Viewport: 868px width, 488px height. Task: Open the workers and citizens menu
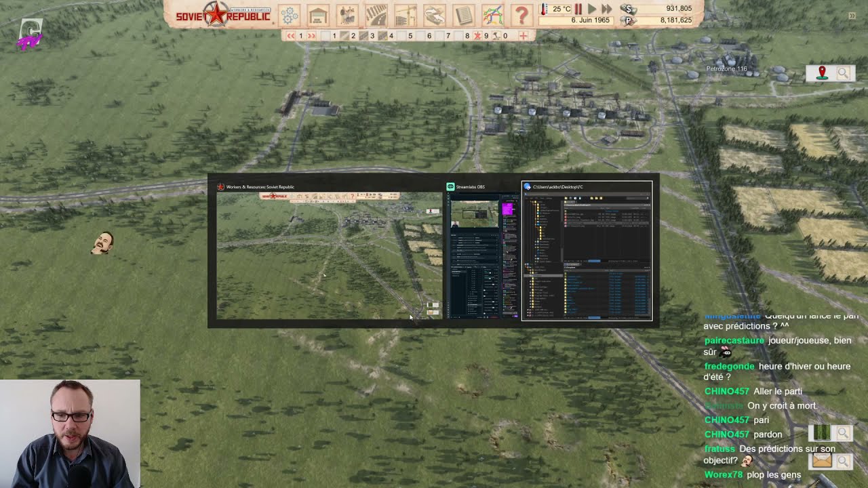[x=347, y=14]
